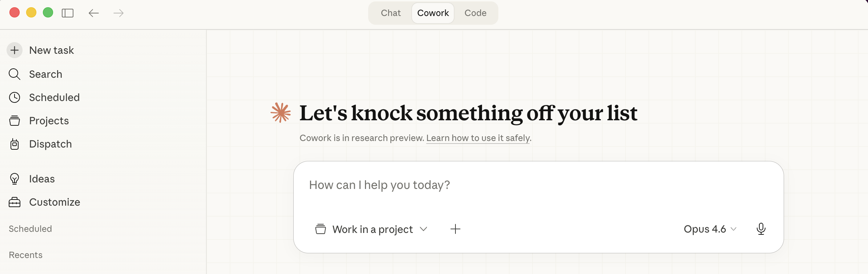Click the plus icon to add attachments
This screenshot has height=274, width=868.
[x=455, y=229]
